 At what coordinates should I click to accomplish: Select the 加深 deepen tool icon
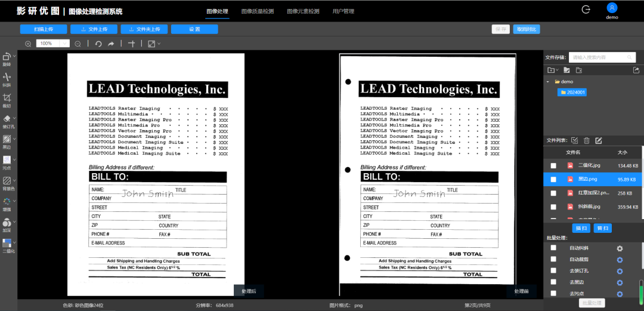pyautogui.click(x=7, y=222)
